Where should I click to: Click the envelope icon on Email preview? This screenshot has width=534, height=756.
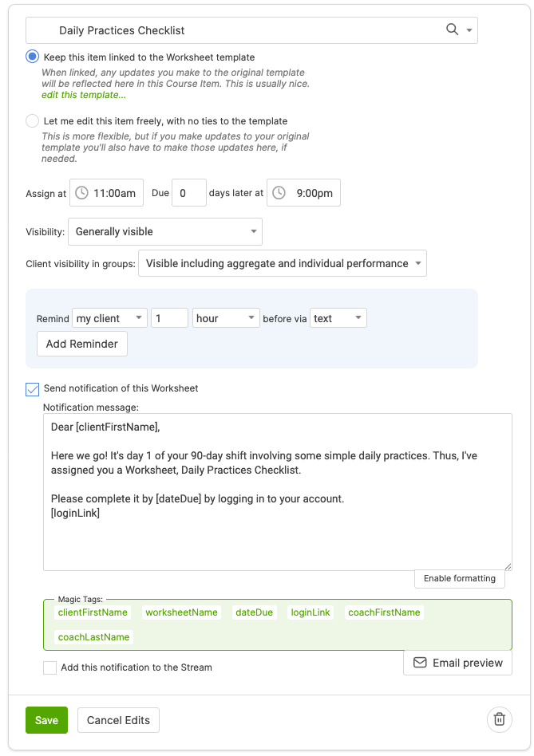(x=420, y=663)
